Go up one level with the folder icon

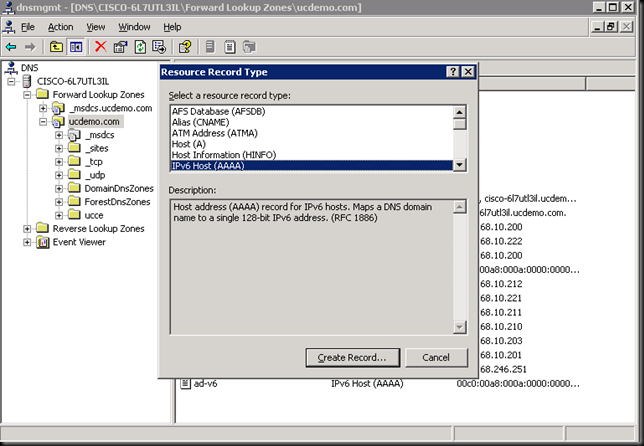tap(56, 47)
